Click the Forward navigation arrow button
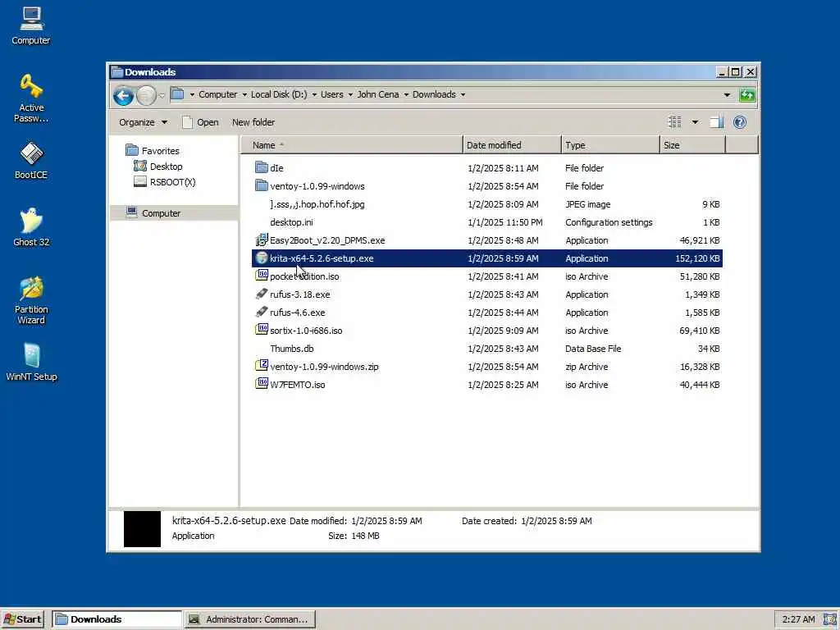 click(x=146, y=96)
